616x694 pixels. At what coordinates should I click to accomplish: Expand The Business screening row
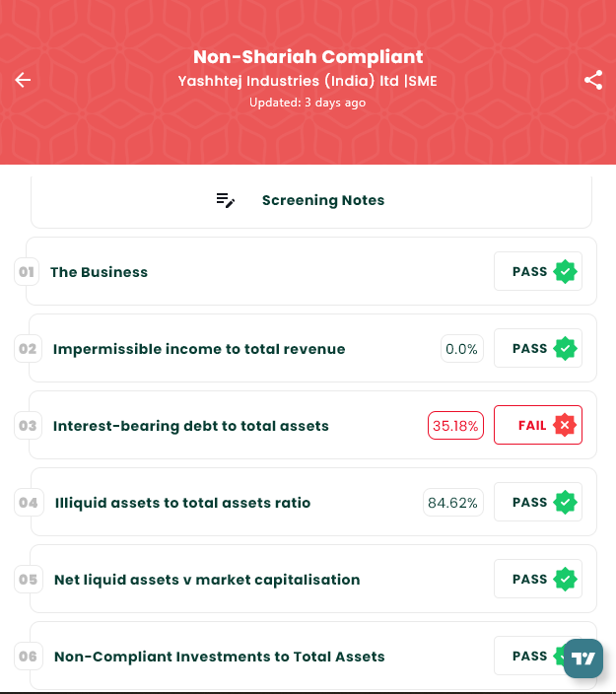point(99,272)
